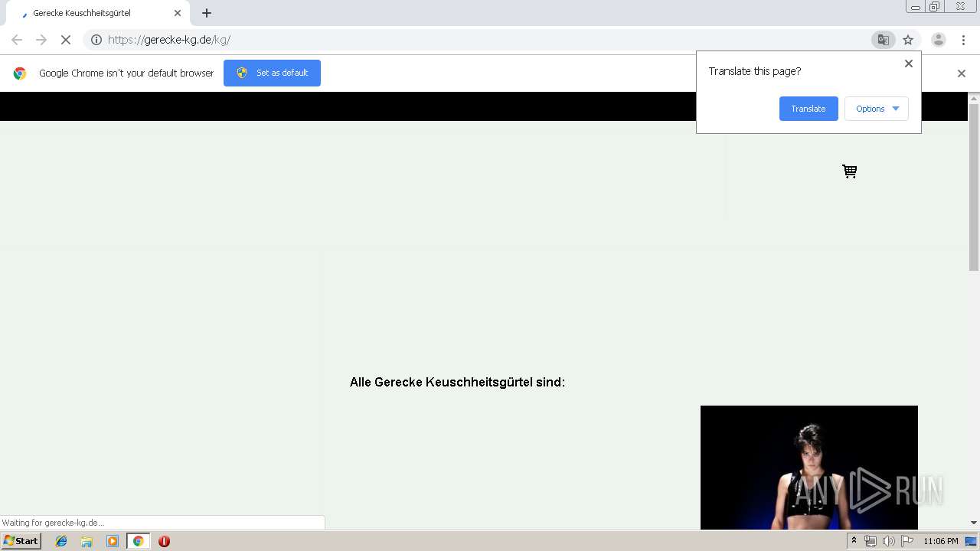Open the Action Center flag icon
The width and height of the screenshot is (980, 551).
point(907,541)
